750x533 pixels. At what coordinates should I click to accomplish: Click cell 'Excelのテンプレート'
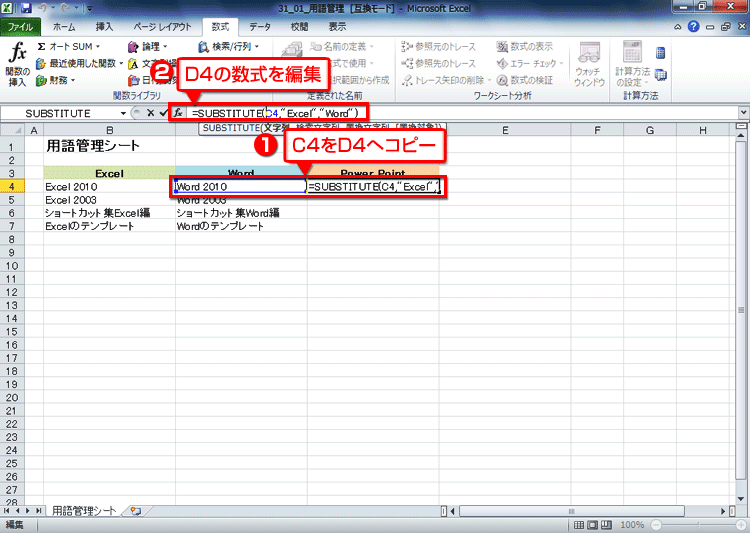[x=110, y=226]
